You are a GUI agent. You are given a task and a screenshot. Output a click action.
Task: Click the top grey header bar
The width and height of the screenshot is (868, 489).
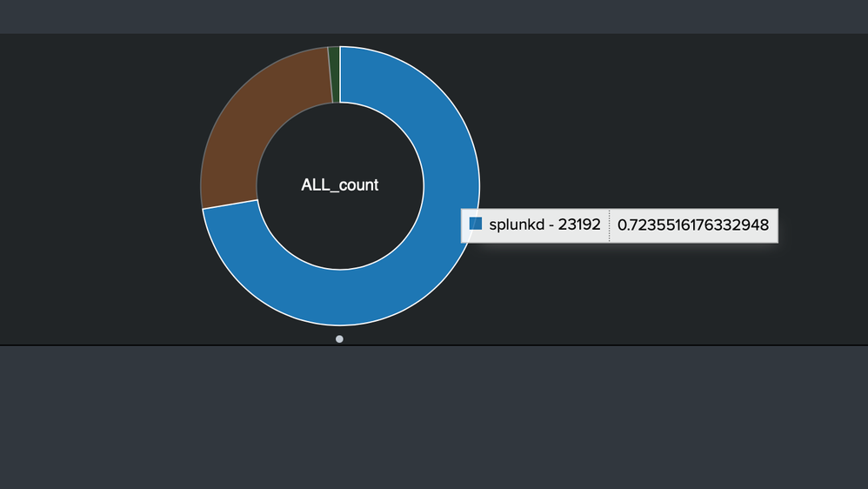[434, 17]
